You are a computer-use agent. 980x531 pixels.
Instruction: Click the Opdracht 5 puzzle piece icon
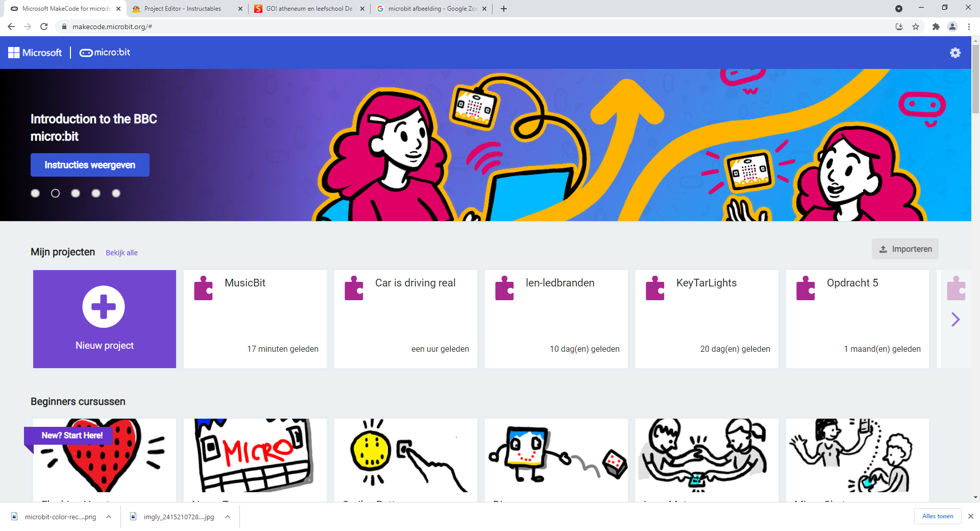805,288
